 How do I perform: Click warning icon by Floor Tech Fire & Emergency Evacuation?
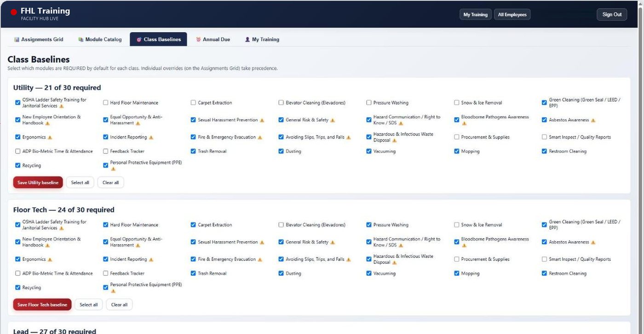click(259, 260)
